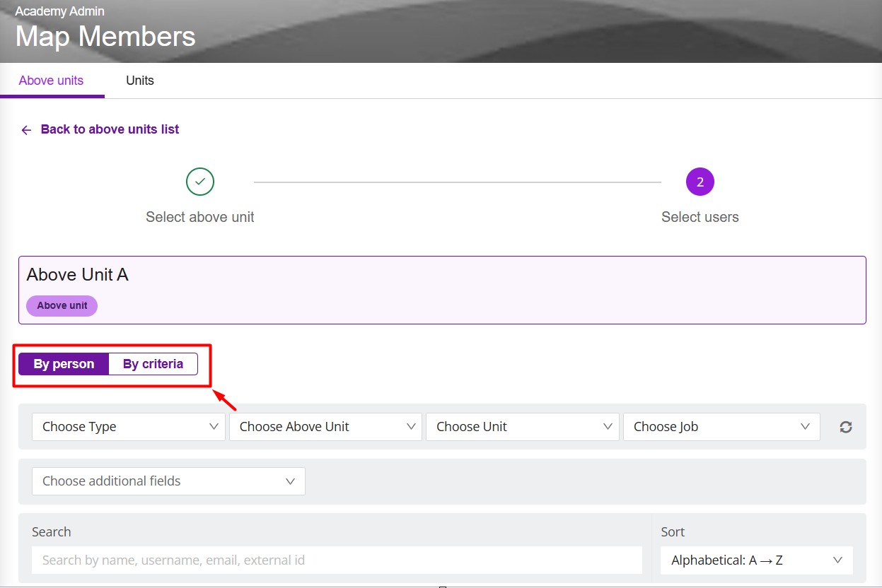This screenshot has height=588, width=882.
Task: Switch to the Units tab
Action: coord(139,80)
